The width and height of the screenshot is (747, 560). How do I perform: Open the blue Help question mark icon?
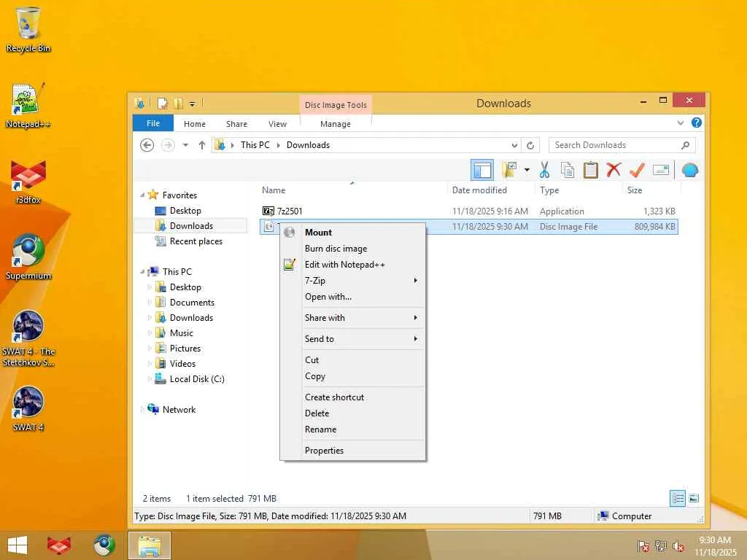[x=696, y=122]
